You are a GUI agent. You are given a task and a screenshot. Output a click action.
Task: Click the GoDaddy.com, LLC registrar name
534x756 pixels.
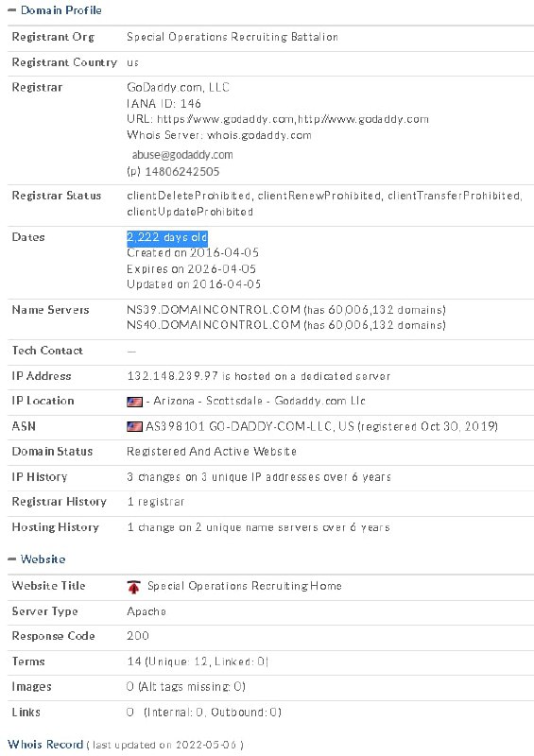(x=178, y=88)
